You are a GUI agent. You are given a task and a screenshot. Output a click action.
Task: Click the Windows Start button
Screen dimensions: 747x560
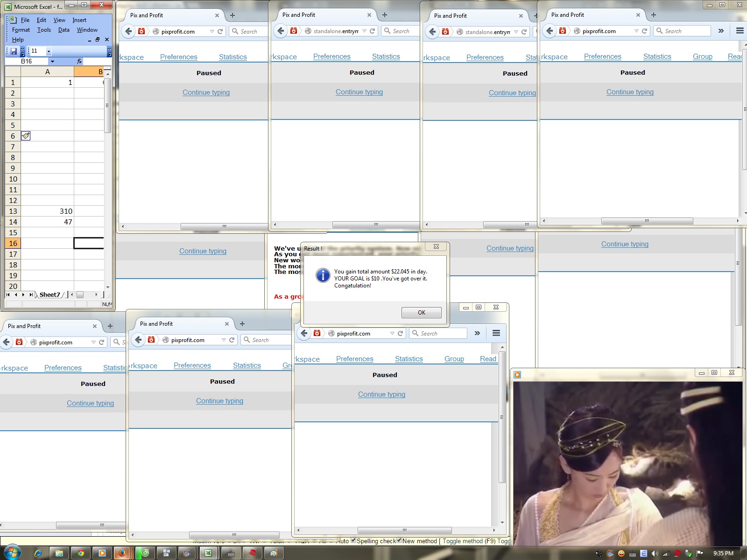point(12,553)
